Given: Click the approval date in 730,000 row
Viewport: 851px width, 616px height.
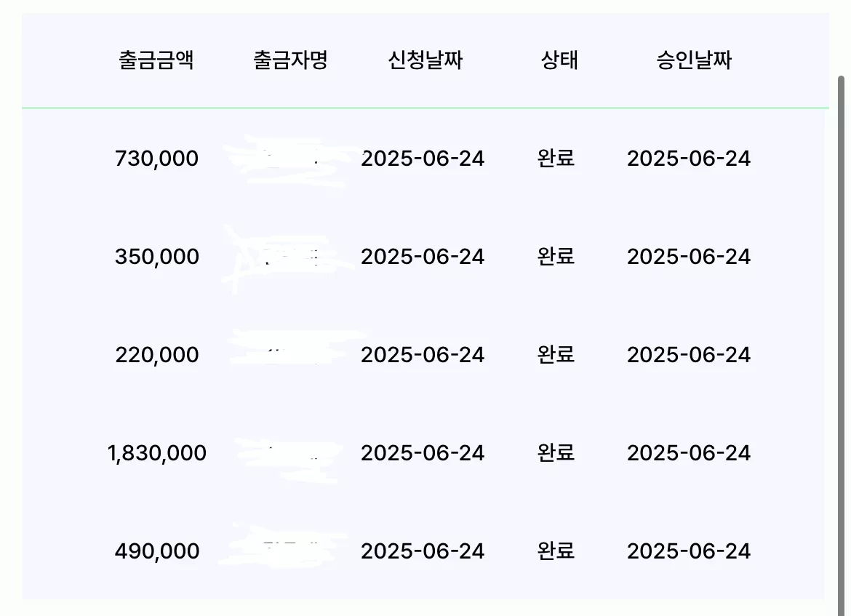Looking at the screenshot, I should pos(689,159).
